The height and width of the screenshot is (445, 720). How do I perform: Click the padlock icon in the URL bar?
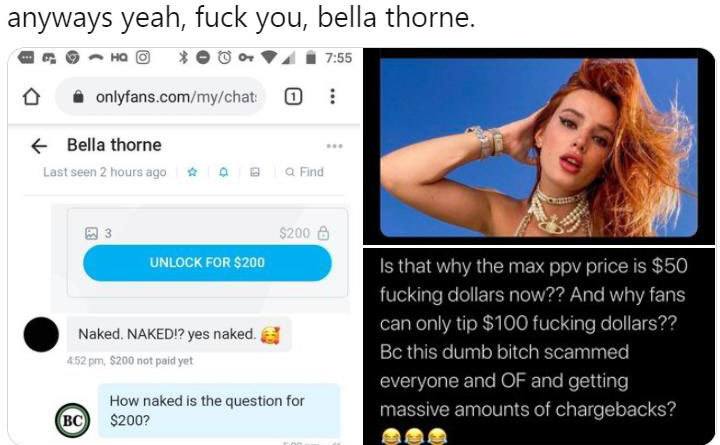(79, 97)
